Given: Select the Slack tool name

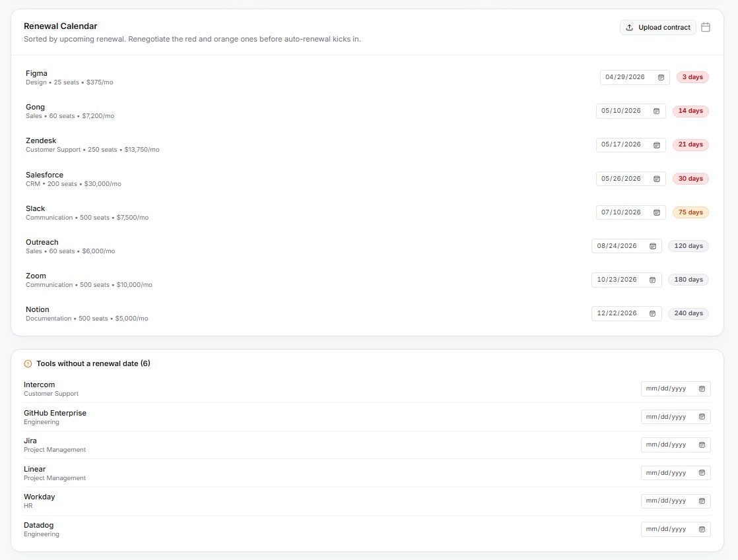Looking at the screenshot, I should 35,209.
